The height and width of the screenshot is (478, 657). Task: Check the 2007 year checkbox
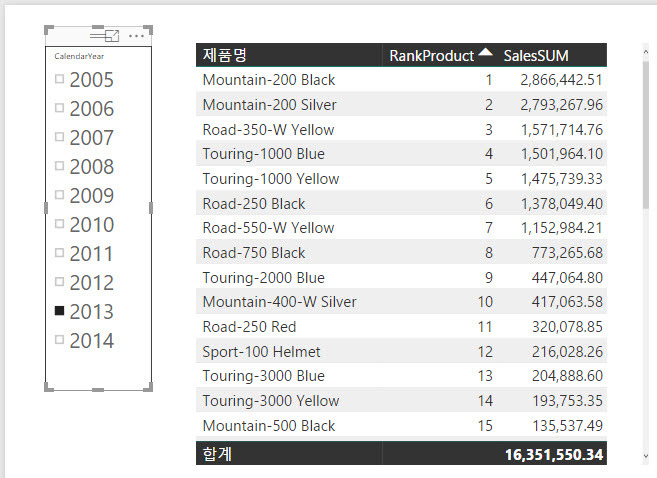(59, 137)
